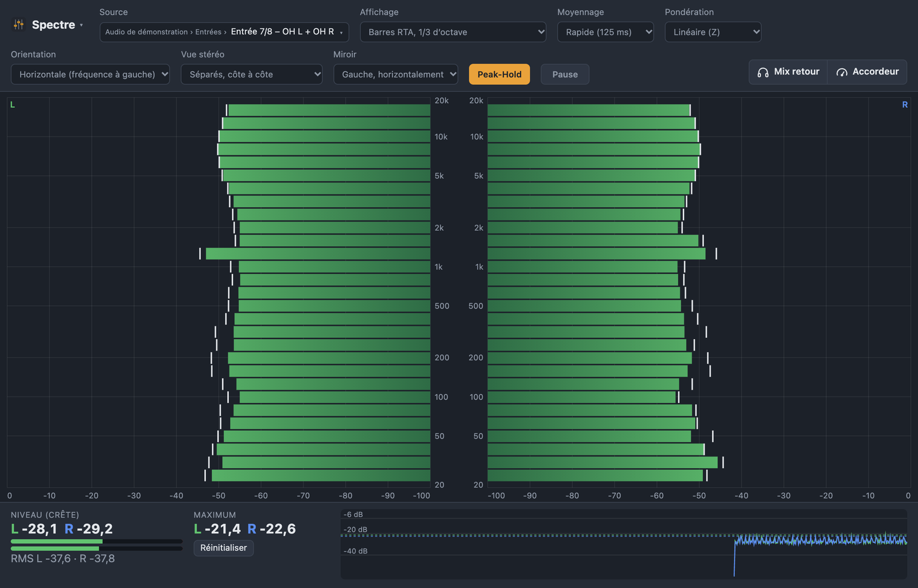Click the tuner gauge icon in Accordeur
918x588 pixels.
[x=842, y=72]
